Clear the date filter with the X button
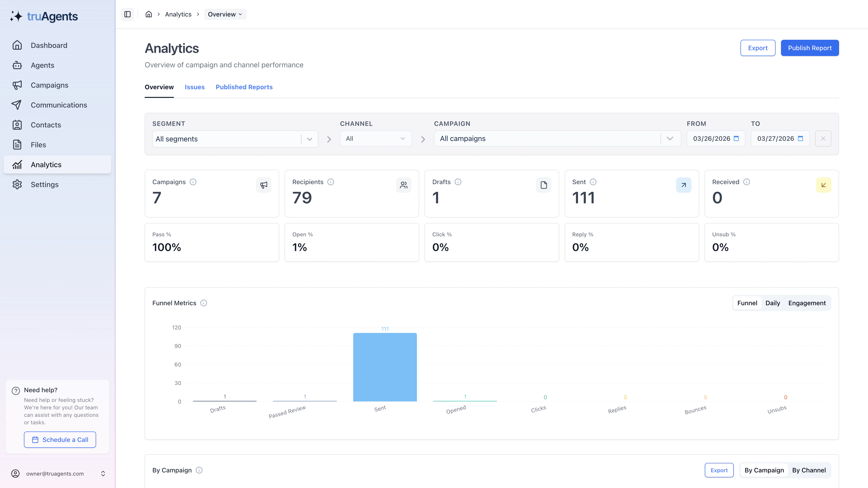Screen dimensions: 868x488 tap(823, 138)
